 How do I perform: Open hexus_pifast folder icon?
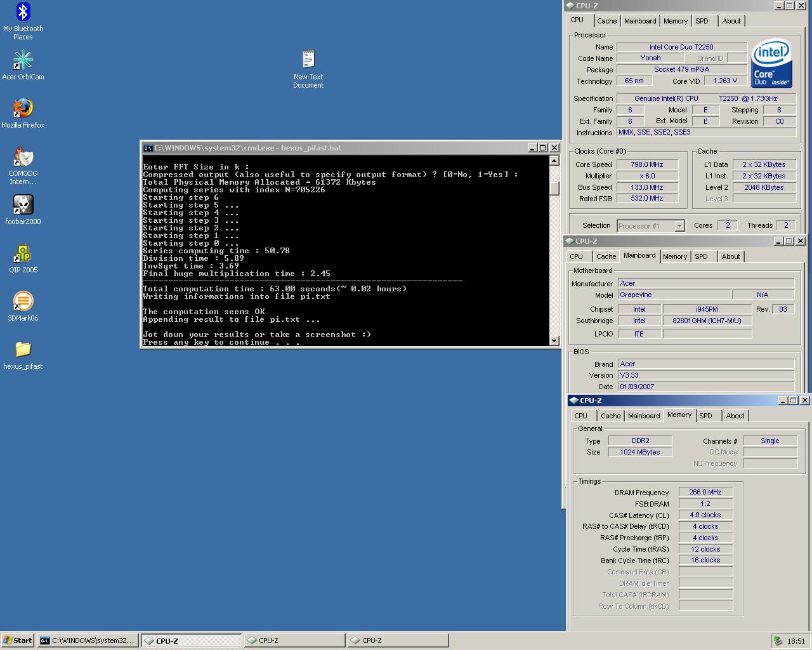click(x=23, y=355)
